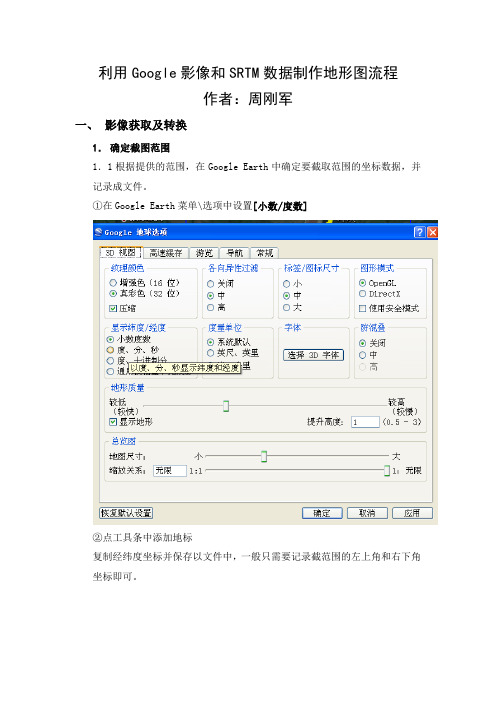This screenshot has width=496, height=702.
Task: Set 消锯齿 to 中
Action: tap(368, 355)
